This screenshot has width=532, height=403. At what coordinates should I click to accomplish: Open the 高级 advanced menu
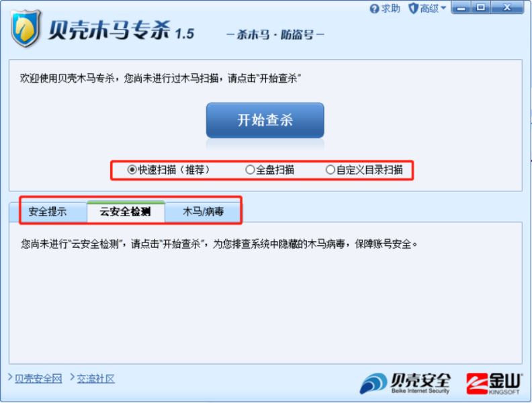pyautogui.click(x=429, y=9)
